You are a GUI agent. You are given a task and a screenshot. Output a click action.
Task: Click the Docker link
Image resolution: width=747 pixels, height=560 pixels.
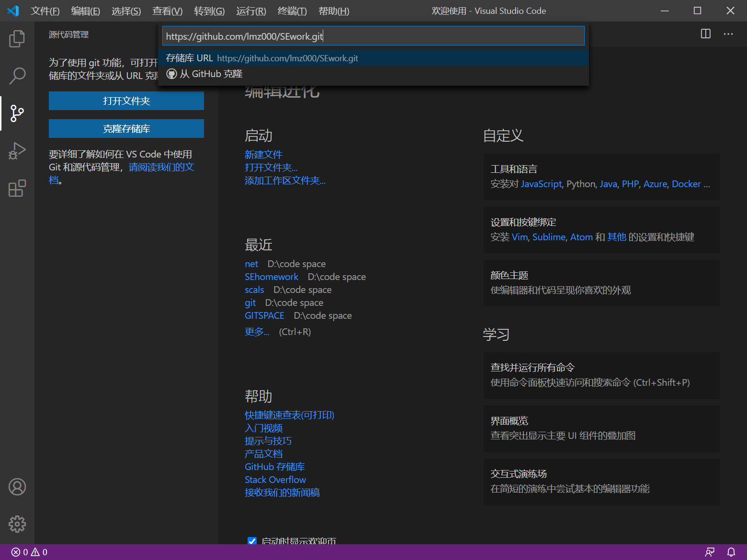pyautogui.click(x=686, y=184)
